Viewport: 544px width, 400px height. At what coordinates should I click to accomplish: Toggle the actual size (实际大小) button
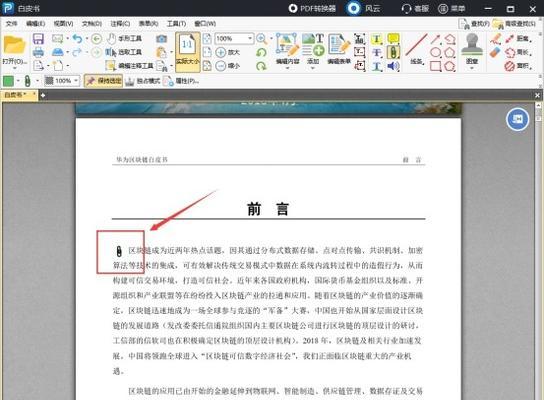tap(188, 52)
